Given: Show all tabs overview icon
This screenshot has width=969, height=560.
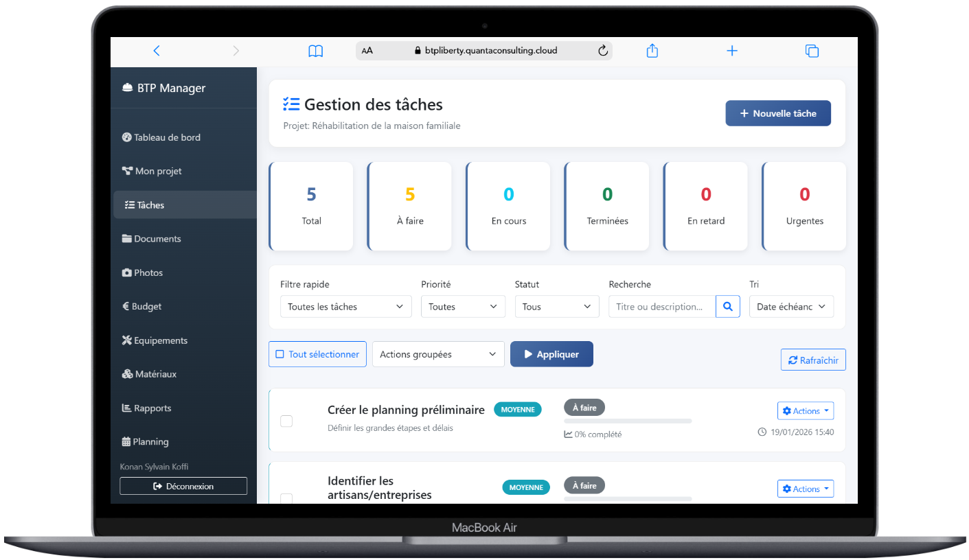Looking at the screenshot, I should (x=812, y=51).
